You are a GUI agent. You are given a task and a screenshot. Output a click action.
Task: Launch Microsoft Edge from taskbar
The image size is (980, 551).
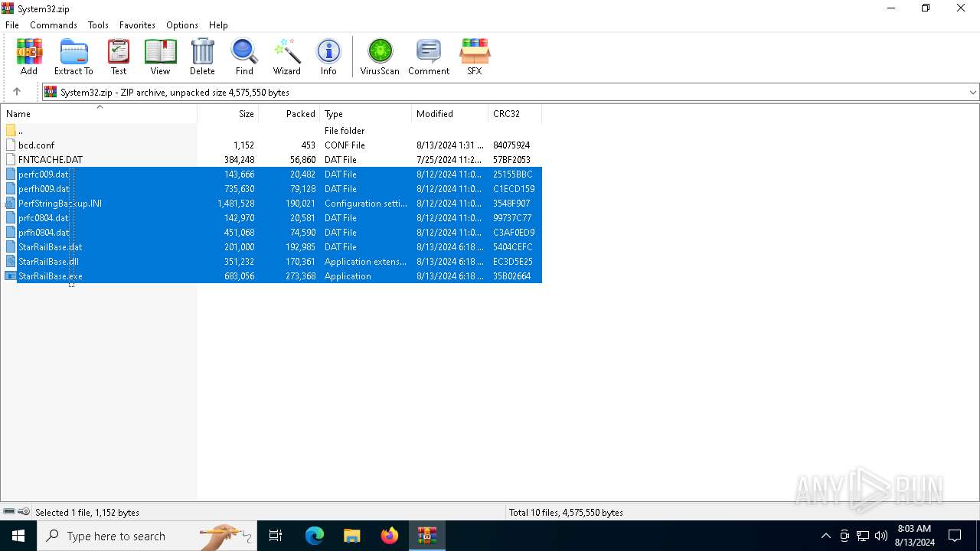coord(315,536)
